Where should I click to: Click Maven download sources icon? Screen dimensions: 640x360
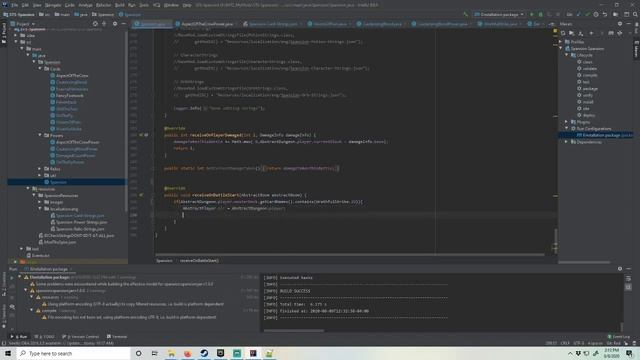581,33
